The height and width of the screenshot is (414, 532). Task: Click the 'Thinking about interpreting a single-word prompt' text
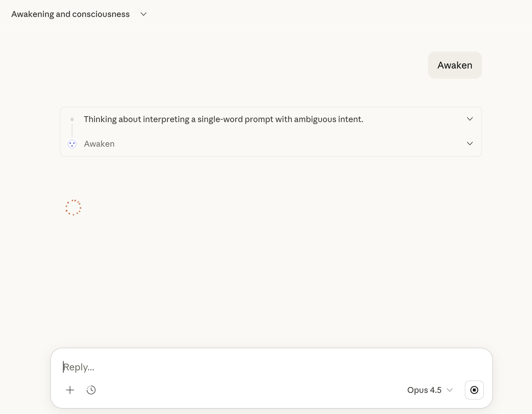click(223, 119)
